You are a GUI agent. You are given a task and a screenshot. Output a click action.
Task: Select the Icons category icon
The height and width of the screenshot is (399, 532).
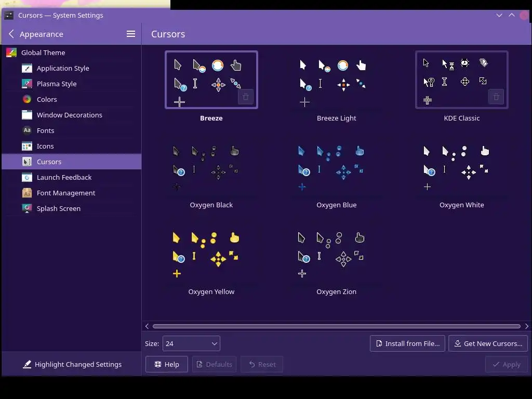pos(27,146)
